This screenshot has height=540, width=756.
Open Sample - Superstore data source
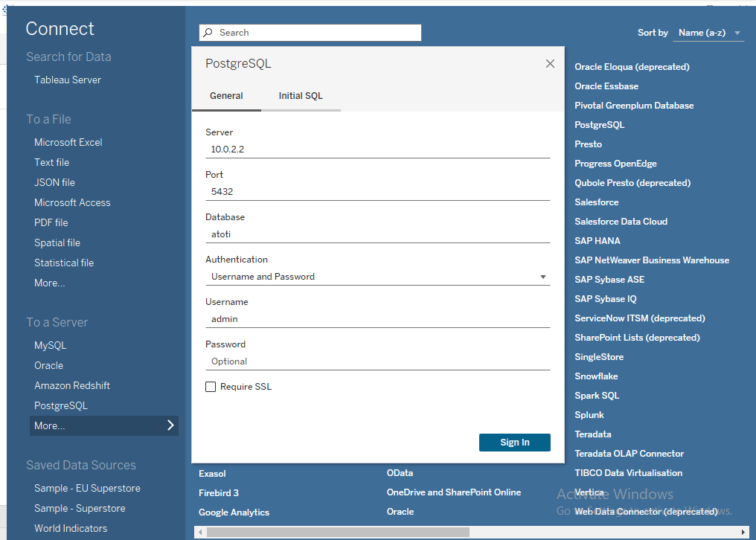click(x=80, y=508)
